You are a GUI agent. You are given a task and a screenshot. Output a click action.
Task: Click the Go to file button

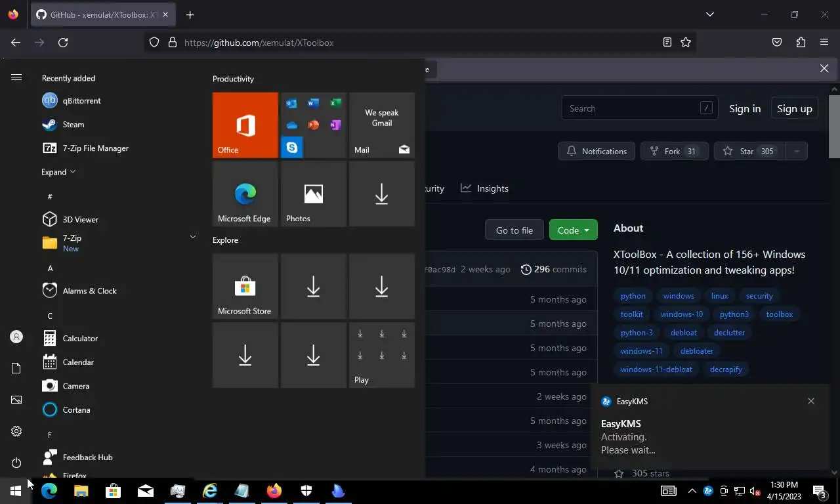[x=514, y=230]
